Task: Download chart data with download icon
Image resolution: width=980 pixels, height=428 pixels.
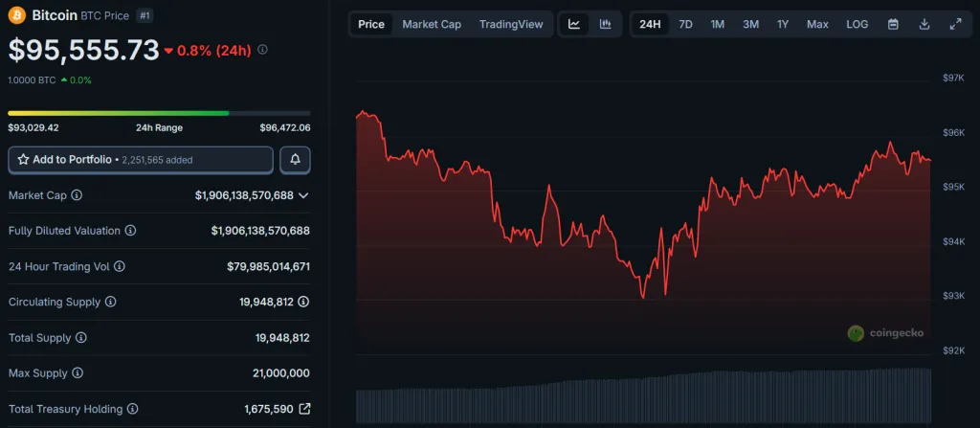Action: pyautogui.click(x=924, y=24)
